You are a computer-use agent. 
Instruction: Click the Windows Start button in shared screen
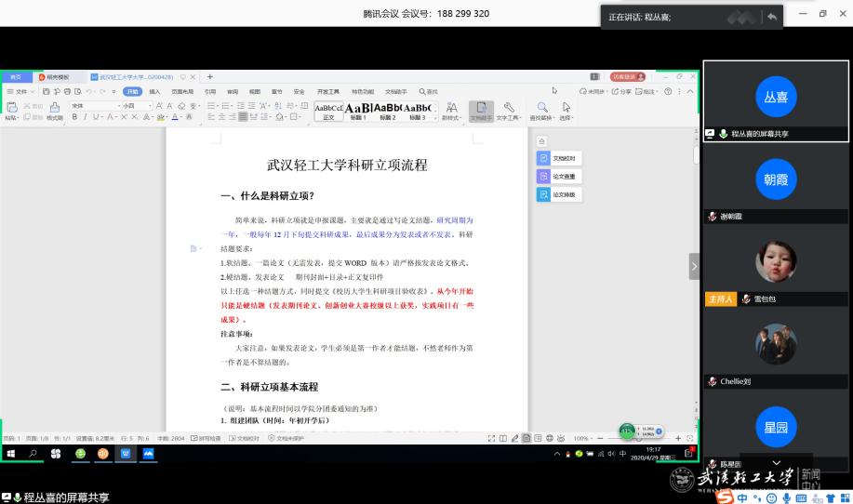(x=11, y=454)
